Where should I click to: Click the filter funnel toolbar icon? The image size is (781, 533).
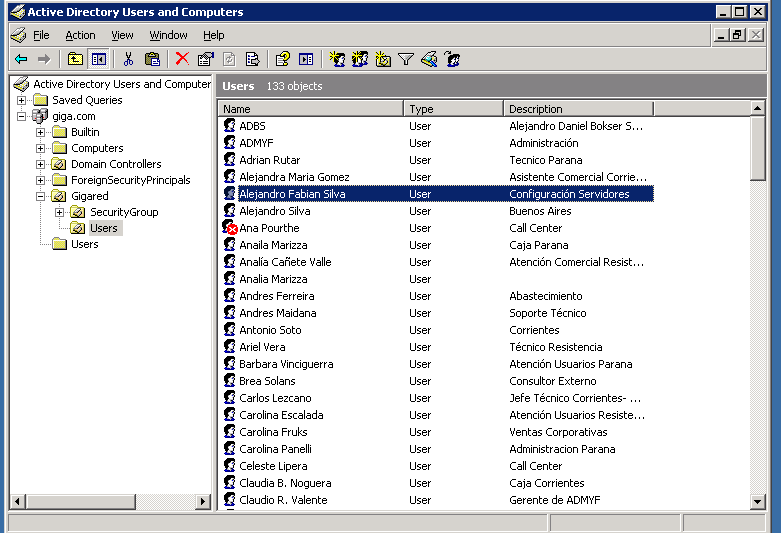405,59
